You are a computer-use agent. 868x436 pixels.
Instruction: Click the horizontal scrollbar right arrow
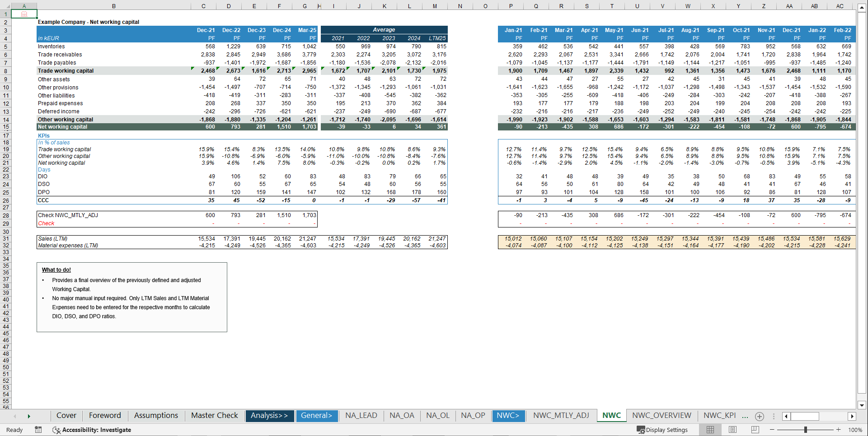852,416
